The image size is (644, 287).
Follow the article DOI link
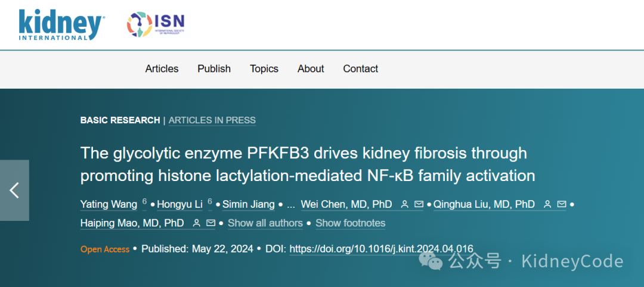[x=382, y=248]
